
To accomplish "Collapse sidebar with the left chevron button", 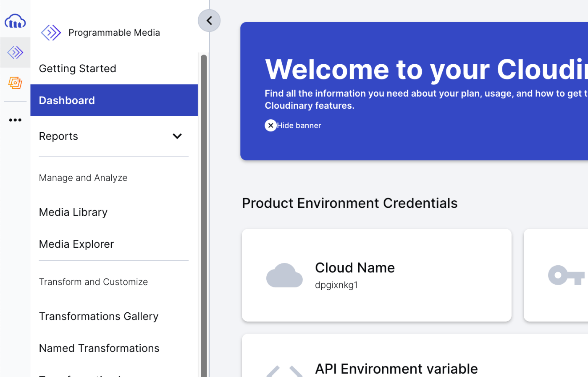I will [209, 21].
